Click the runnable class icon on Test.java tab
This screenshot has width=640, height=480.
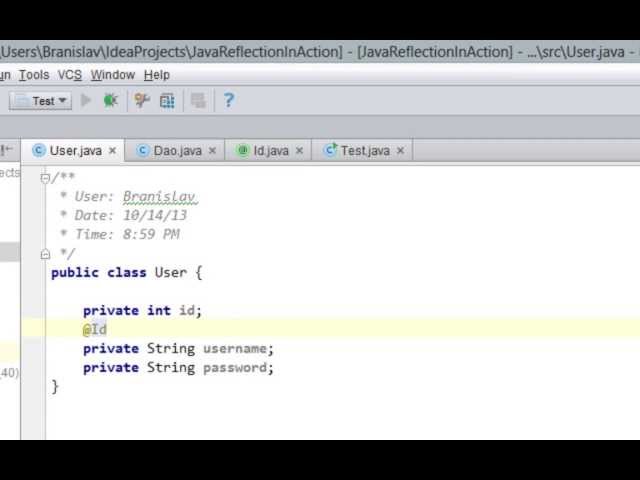(330, 150)
